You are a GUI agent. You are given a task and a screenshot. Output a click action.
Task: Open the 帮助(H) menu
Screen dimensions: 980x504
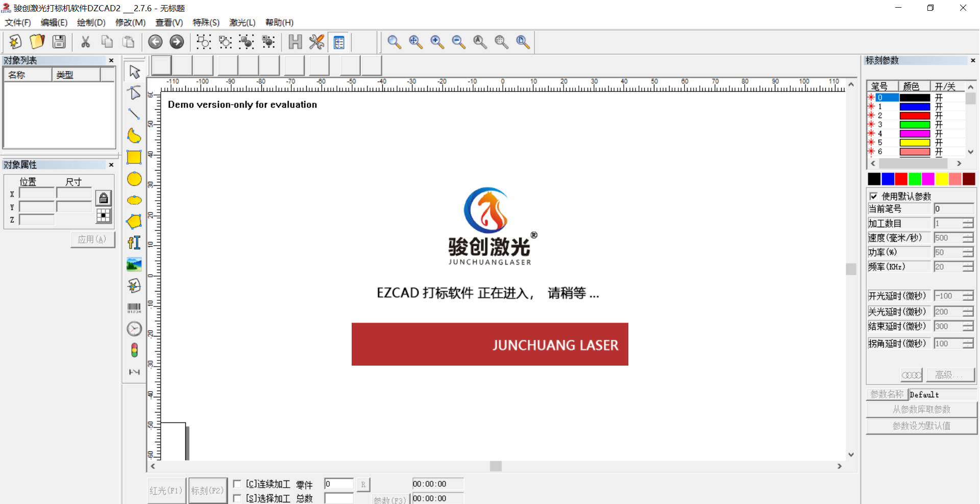point(280,22)
